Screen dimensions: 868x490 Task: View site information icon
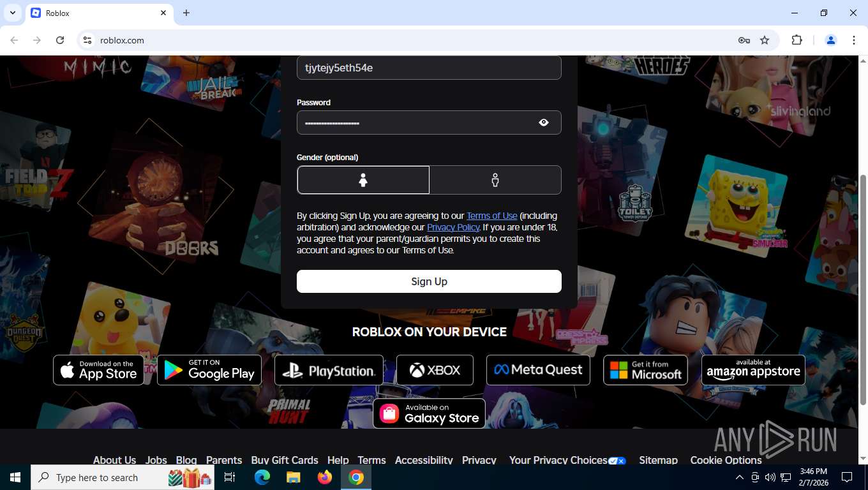tap(87, 40)
